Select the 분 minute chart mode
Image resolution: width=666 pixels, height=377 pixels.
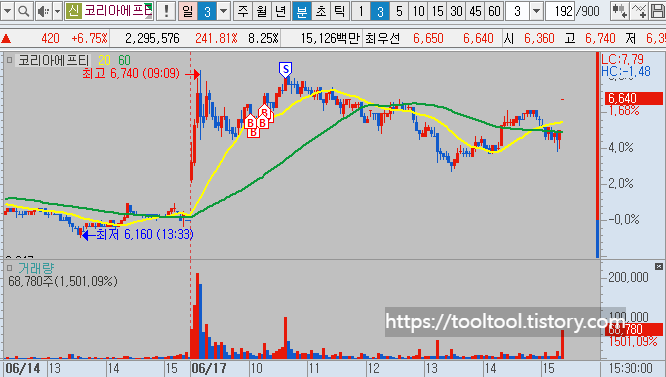pos(302,11)
